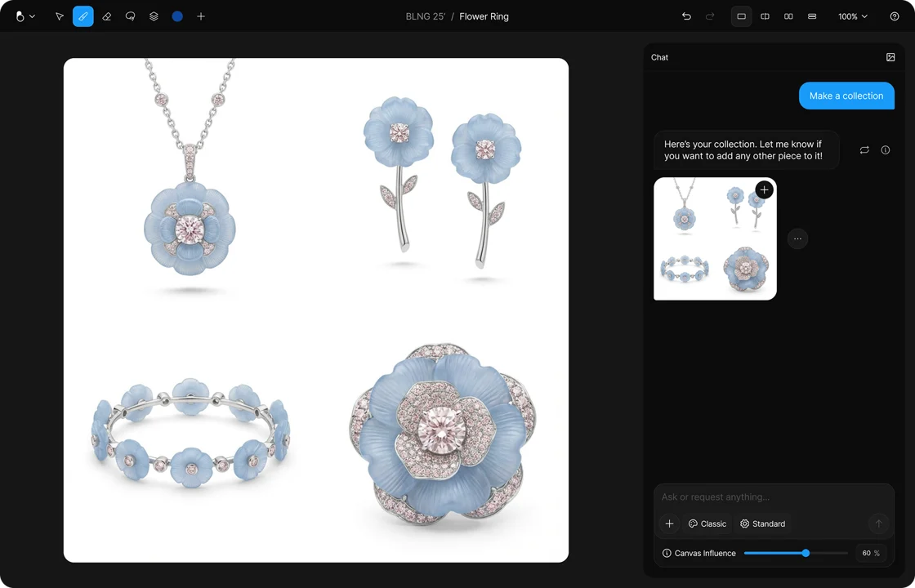Image resolution: width=915 pixels, height=588 pixels.
Task: Click the Make a collection message
Action: coord(846,96)
